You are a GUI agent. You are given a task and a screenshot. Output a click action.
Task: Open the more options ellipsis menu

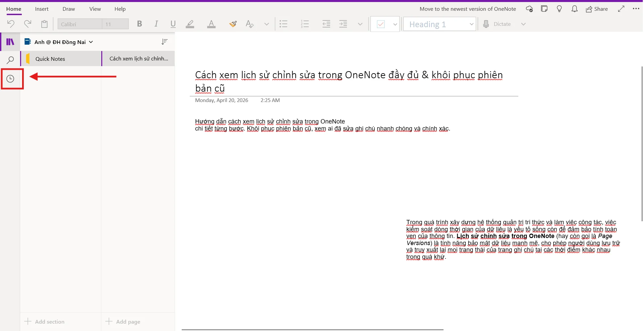(636, 9)
